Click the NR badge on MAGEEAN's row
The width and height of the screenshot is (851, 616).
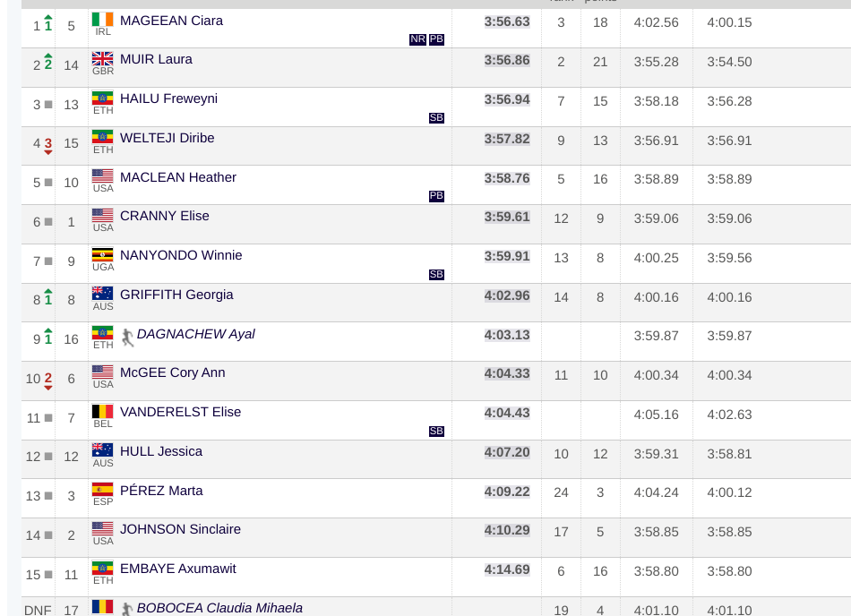(x=417, y=39)
